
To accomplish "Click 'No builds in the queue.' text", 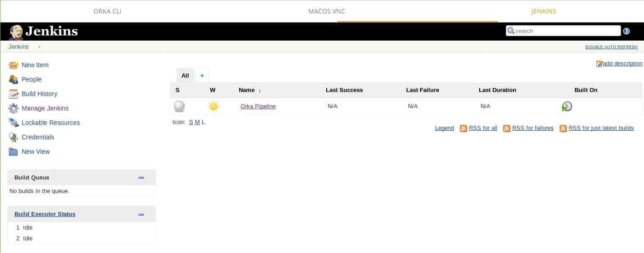I will [x=39, y=191].
